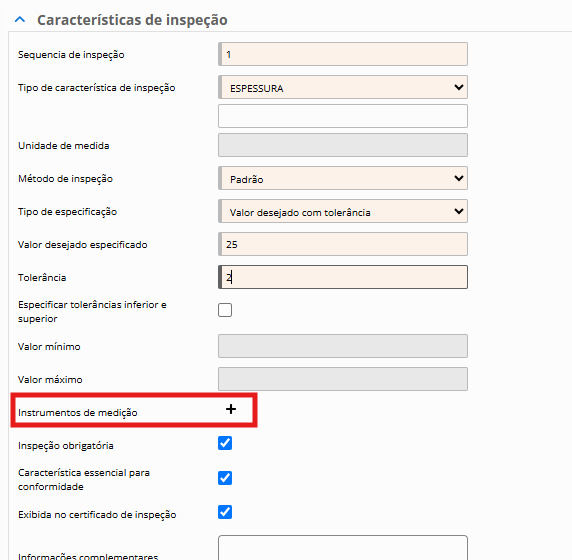Open the Tipo de característica de inspeção dropdown
This screenshot has height=560, width=572.
coord(343,87)
